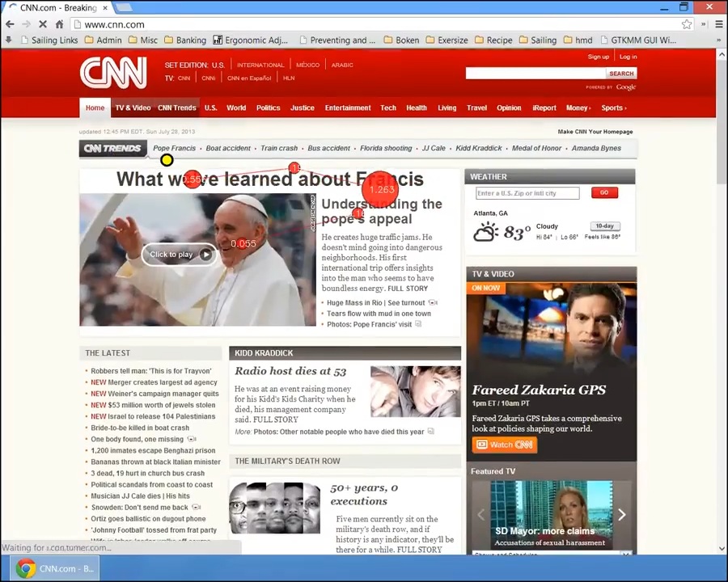Open CNN Trends in navigation bar
728x582 pixels.
click(x=177, y=108)
